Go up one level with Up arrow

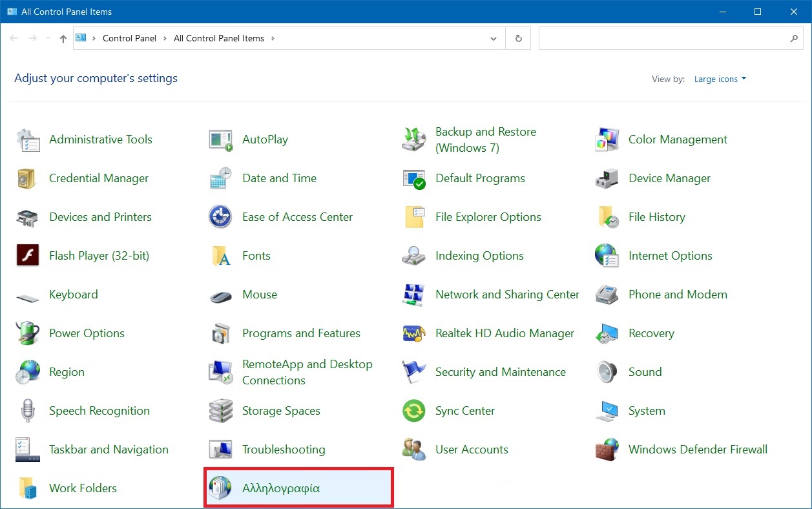(63, 39)
